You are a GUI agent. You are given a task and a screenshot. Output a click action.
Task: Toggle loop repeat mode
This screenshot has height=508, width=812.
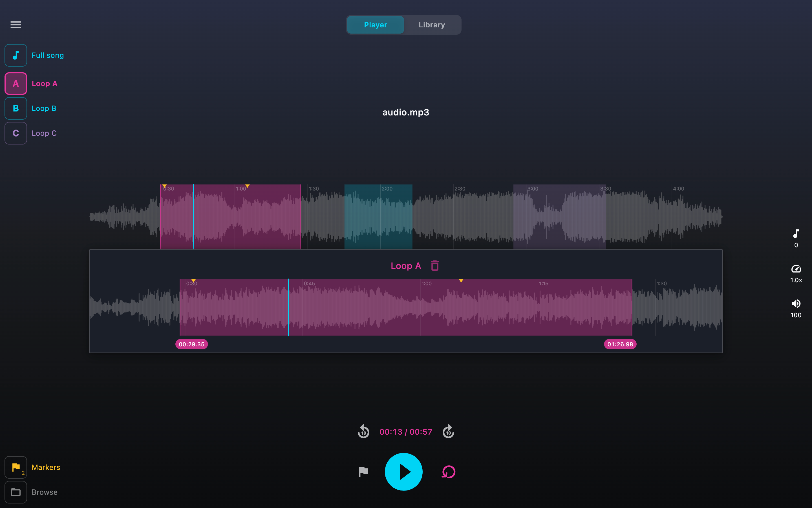point(448,472)
